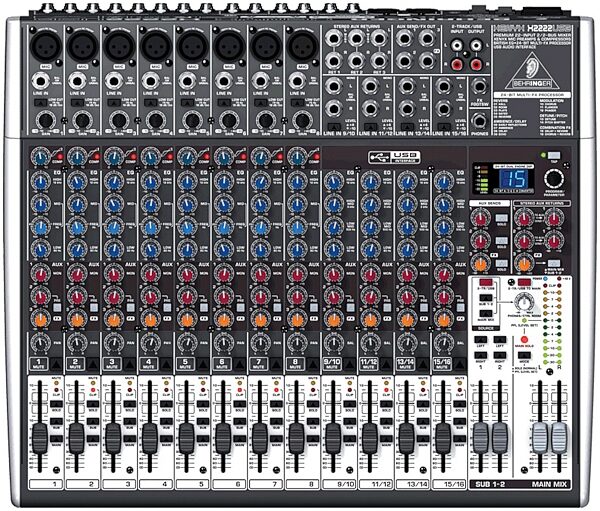600x511 pixels.
Task: Select the AUX SEND 1 output jack
Action: point(404,38)
